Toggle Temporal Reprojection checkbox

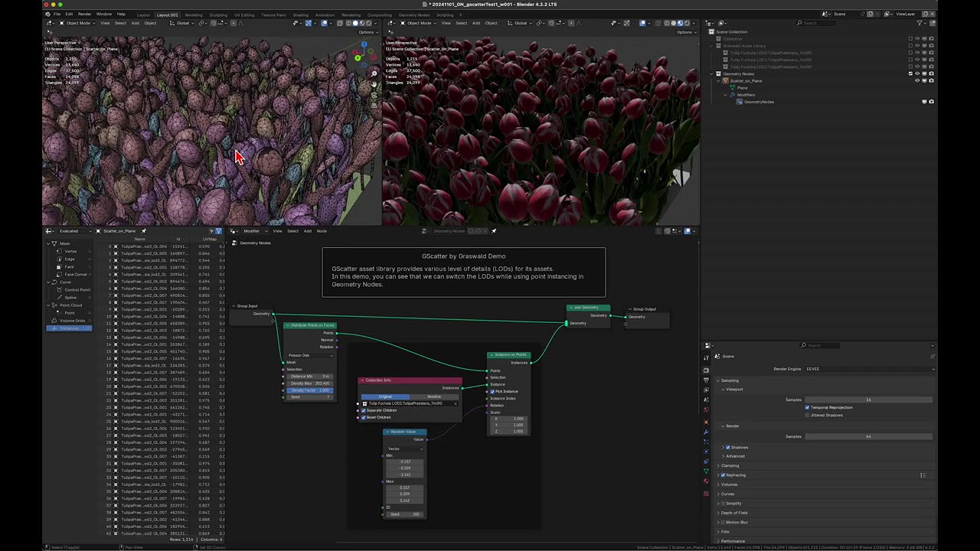807,407
